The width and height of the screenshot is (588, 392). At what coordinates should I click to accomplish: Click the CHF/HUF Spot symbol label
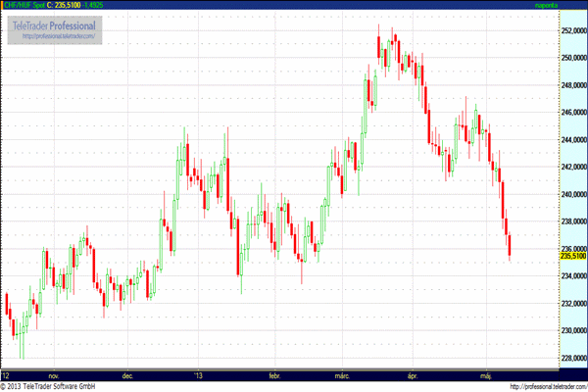24,6
